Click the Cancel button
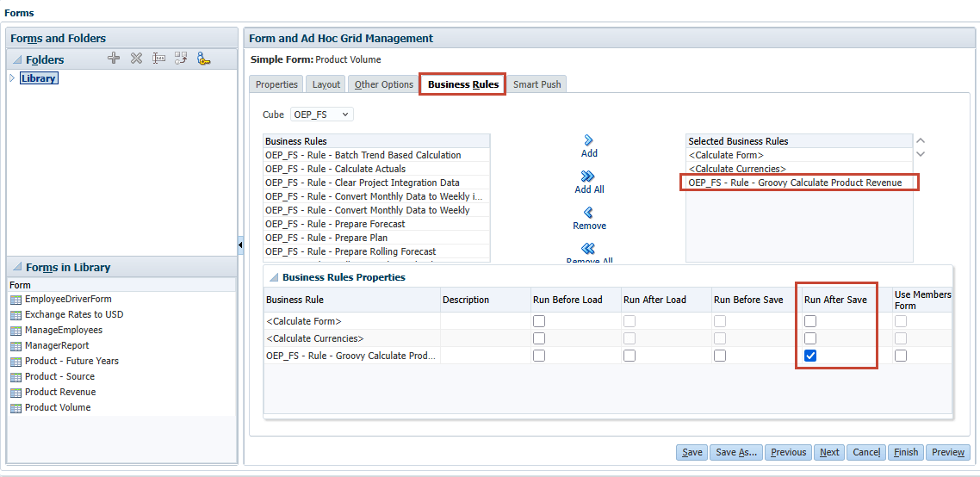 pos(866,452)
